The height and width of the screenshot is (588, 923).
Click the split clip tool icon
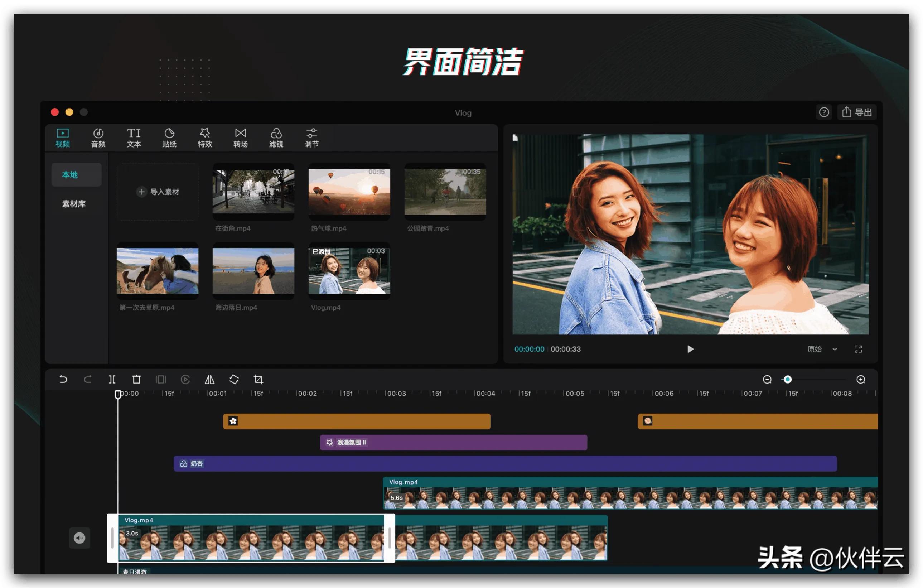pos(112,379)
